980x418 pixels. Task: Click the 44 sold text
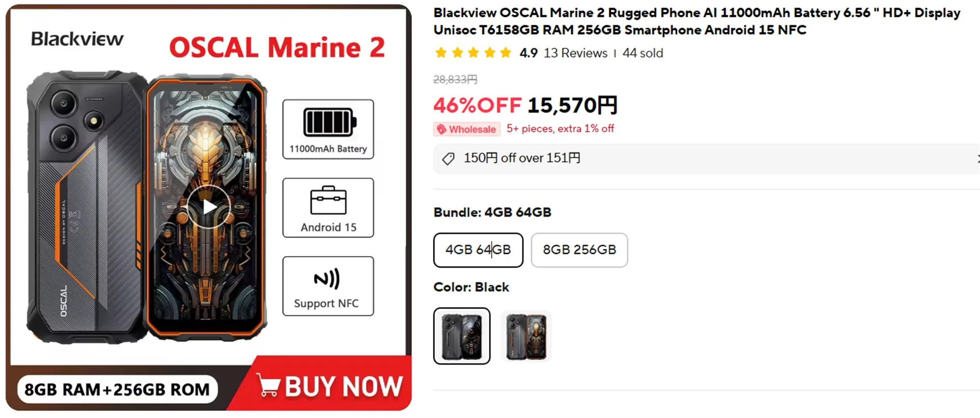[x=643, y=53]
